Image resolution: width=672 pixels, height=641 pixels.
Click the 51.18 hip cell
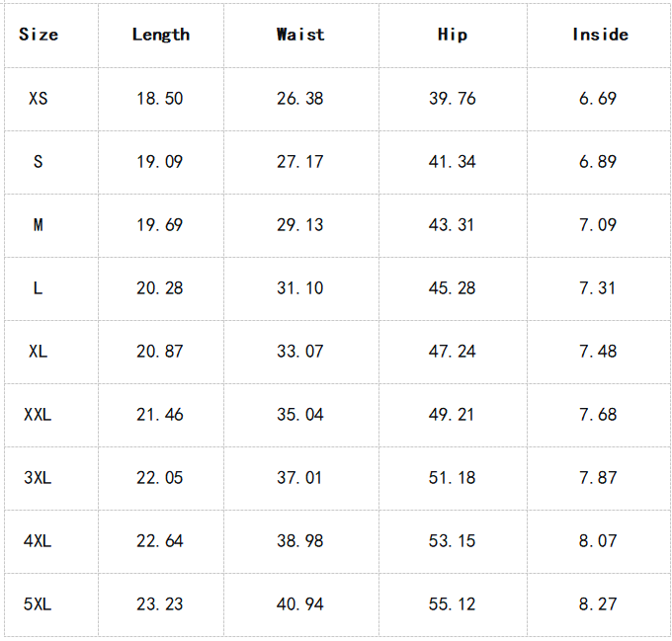(452, 478)
